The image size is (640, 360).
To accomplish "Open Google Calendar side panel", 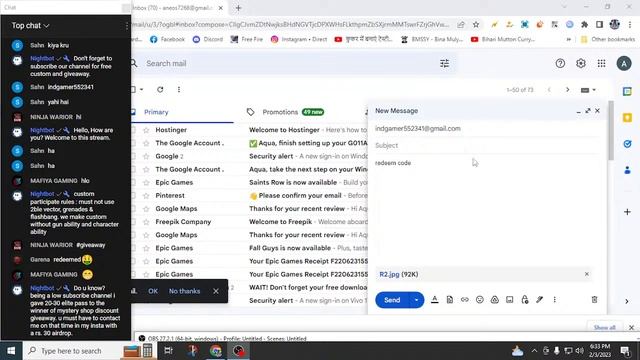I will tap(627, 91).
